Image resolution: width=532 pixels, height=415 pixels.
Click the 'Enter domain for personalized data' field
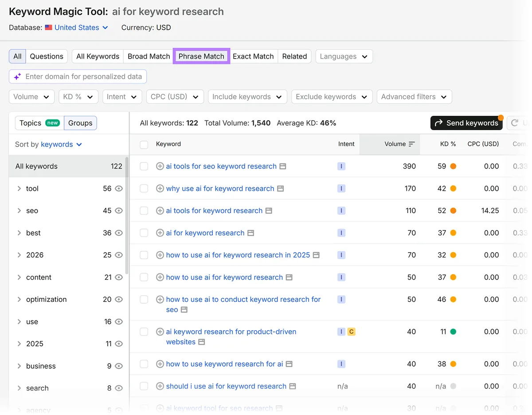coord(78,76)
